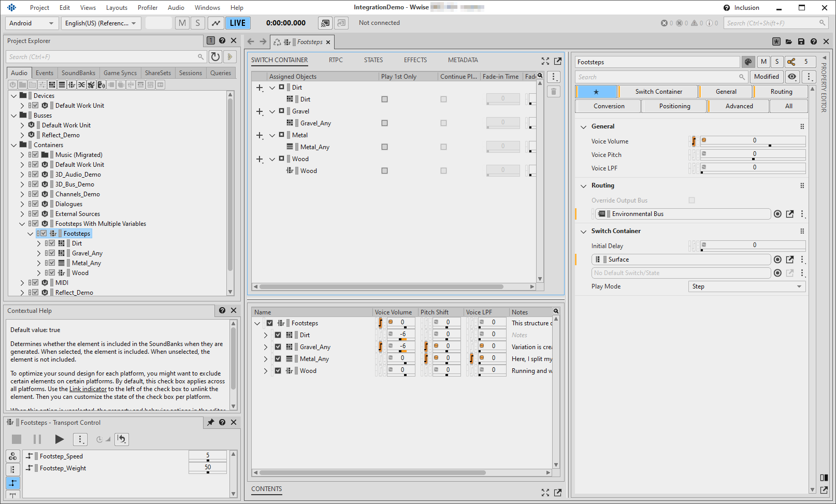Click the Stop button in Transport Control

[17, 439]
